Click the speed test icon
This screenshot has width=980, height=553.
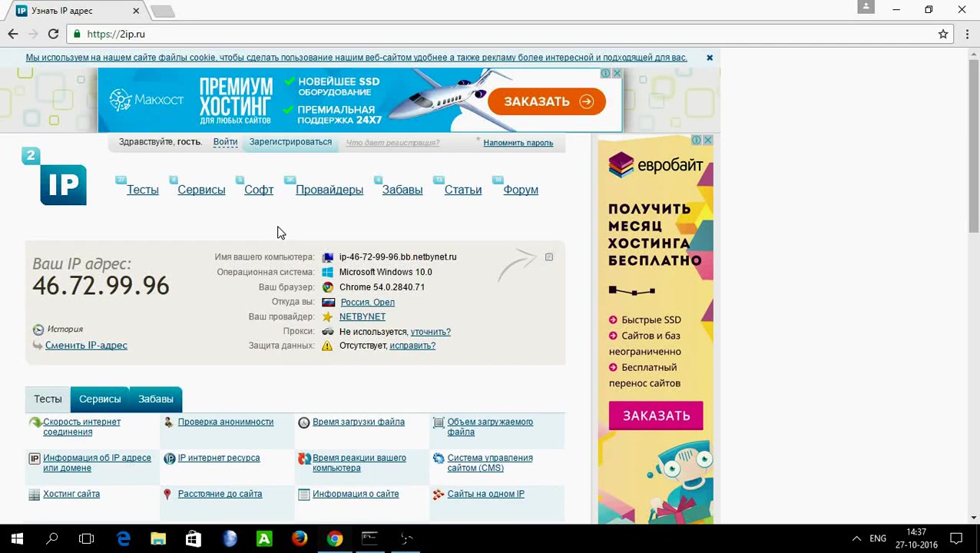pyautogui.click(x=35, y=422)
